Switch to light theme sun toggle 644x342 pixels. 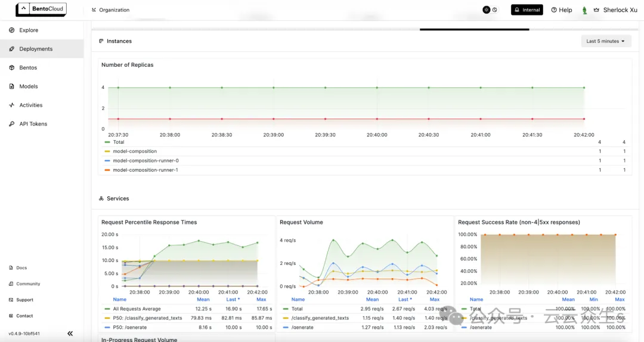click(x=487, y=10)
